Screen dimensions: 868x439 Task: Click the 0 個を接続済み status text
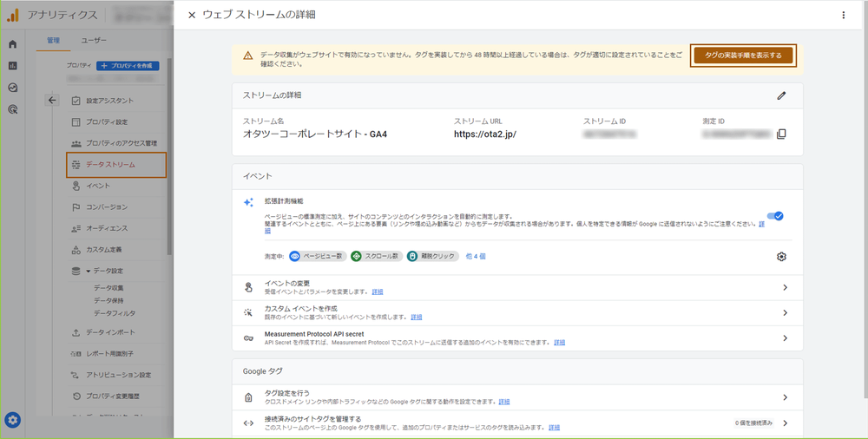click(753, 423)
